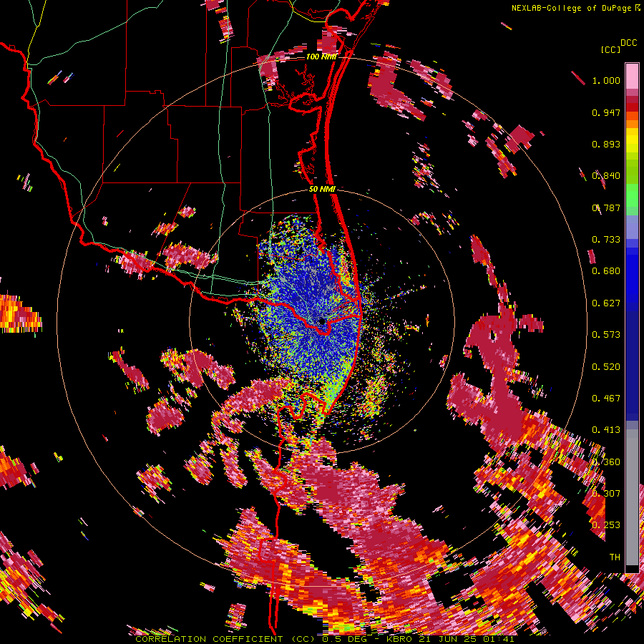The height and width of the screenshot is (644, 644).
Task: Click the Correlation Coefficient caption at the bottom
Action: click(x=324, y=639)
